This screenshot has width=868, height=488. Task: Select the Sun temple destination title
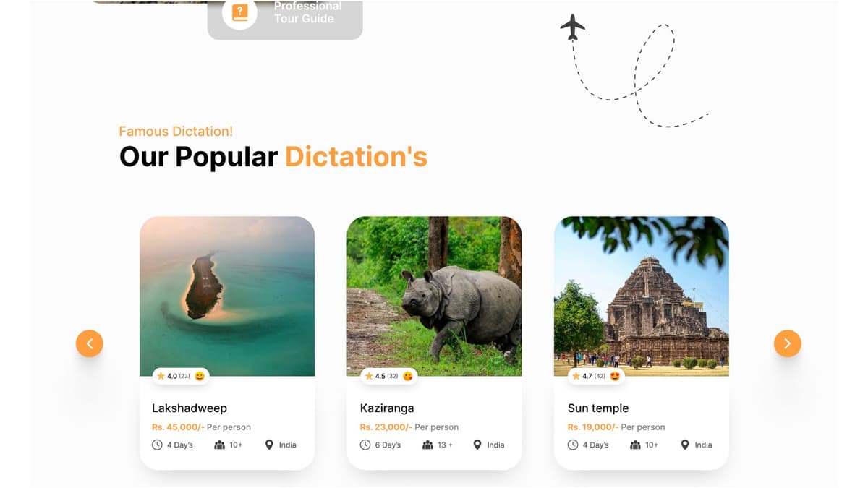tap(598, 408)
